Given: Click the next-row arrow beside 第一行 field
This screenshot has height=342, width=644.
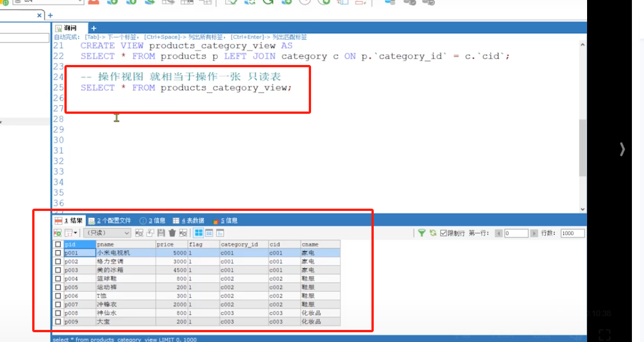Looking at the screenshot, I should tap(534, 232).
